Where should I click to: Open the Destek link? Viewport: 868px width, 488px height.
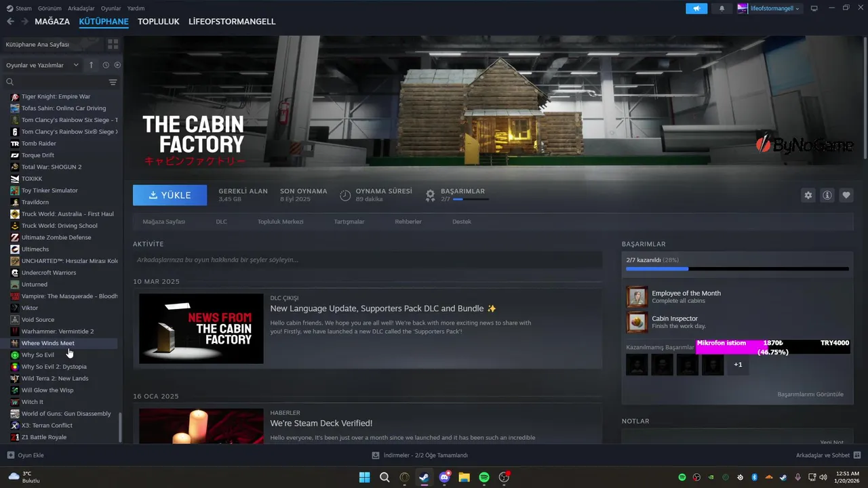pyautogui.click(x=462, y=222)
